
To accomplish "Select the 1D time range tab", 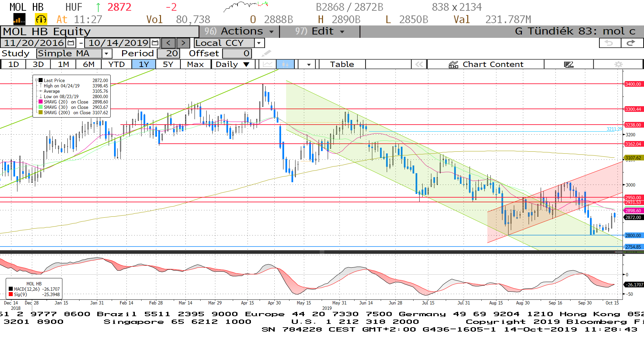I will point(13,64).
